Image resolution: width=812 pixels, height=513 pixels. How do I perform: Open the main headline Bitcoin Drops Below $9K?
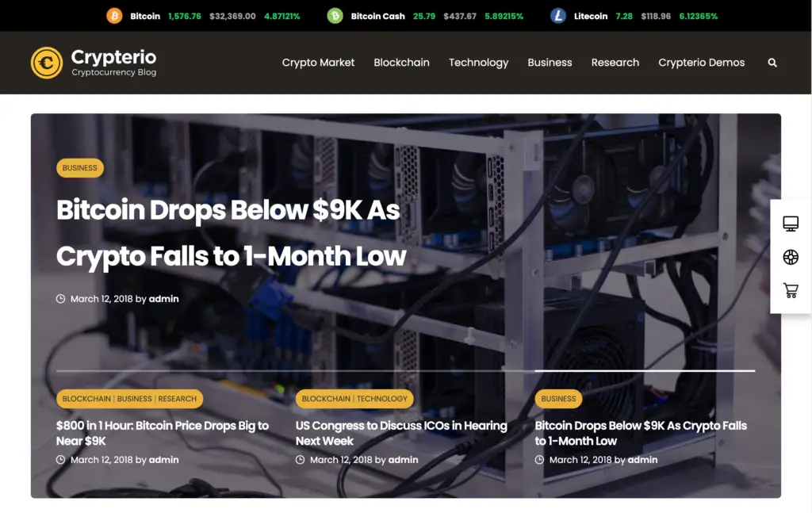(x=231, y=233)
